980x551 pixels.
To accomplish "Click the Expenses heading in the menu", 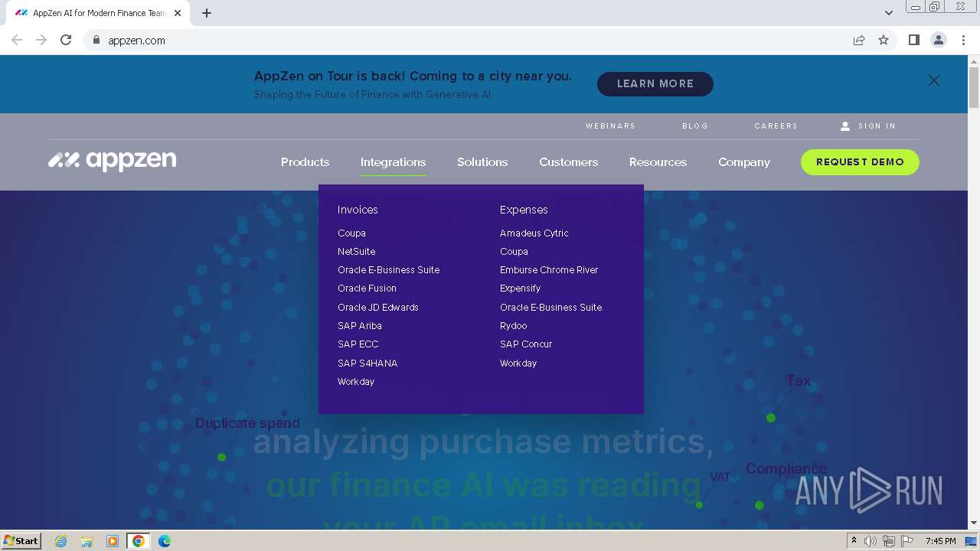I will (524, 210).
